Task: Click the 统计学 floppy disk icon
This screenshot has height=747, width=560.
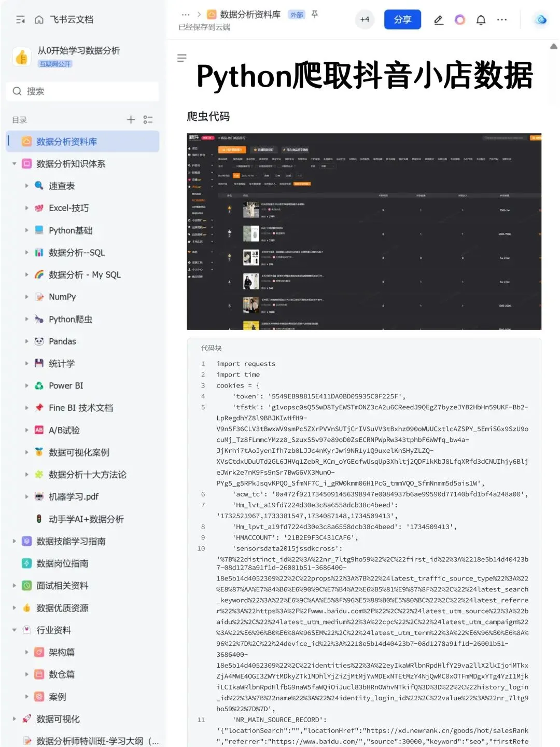Action: [39, 363]
